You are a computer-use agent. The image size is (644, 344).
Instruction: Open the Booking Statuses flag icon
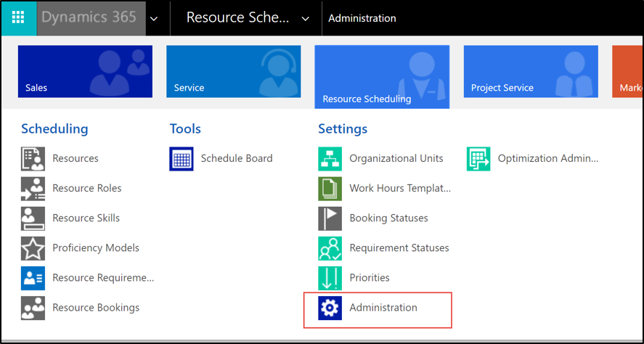coord(330,218)
